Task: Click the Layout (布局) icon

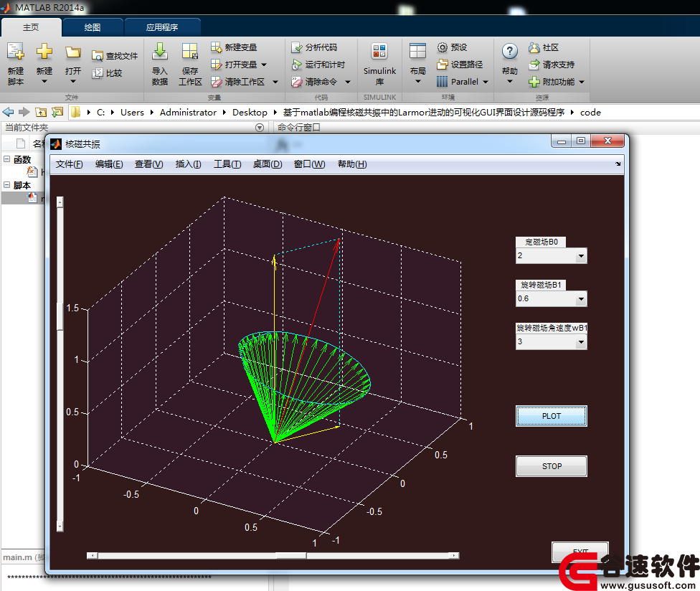Action: tap(417, 52)
